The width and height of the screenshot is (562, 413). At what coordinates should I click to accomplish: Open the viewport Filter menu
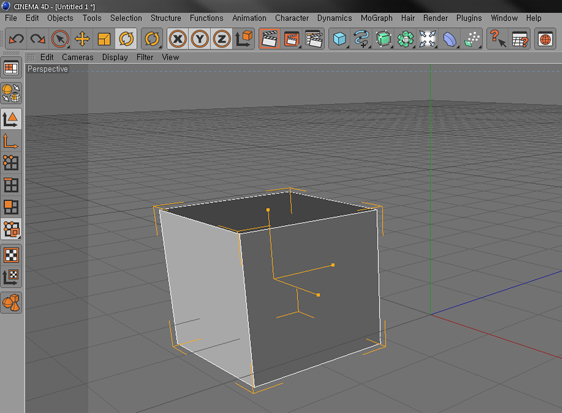click(x=144, y=57)
